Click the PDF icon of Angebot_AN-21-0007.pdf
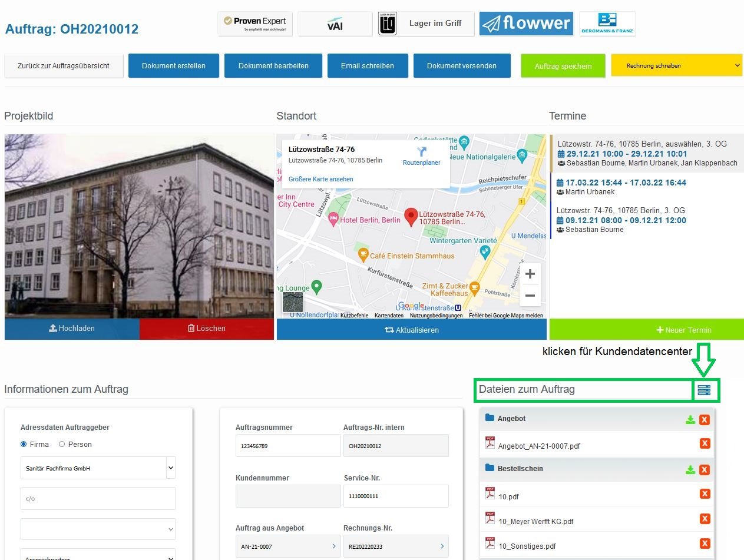 tap(490, 443)
